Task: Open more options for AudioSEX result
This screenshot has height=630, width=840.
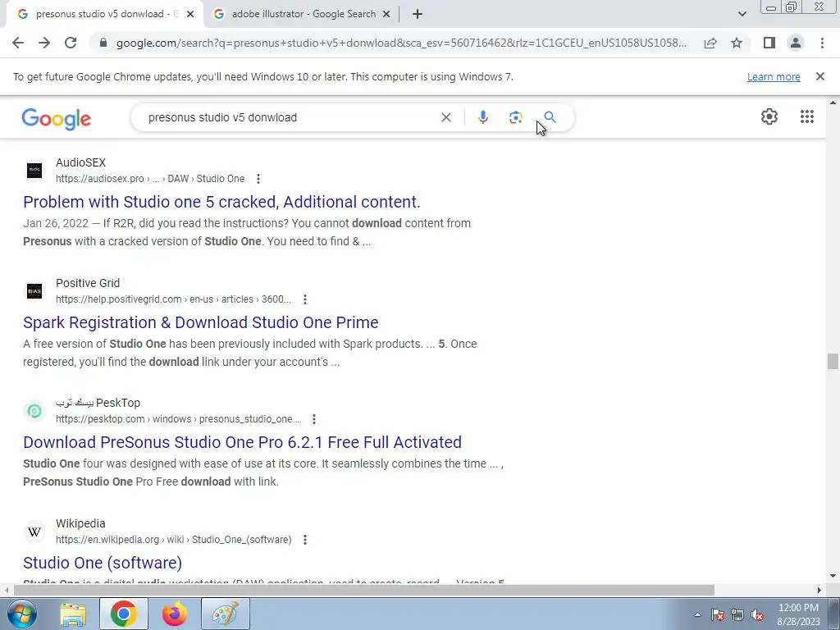Action: 258,178
